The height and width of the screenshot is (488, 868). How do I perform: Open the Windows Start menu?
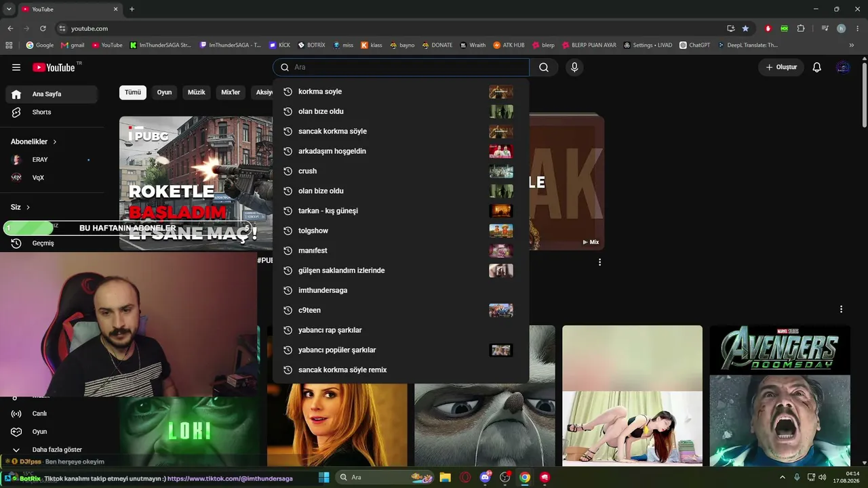click(x=323, y=477)
